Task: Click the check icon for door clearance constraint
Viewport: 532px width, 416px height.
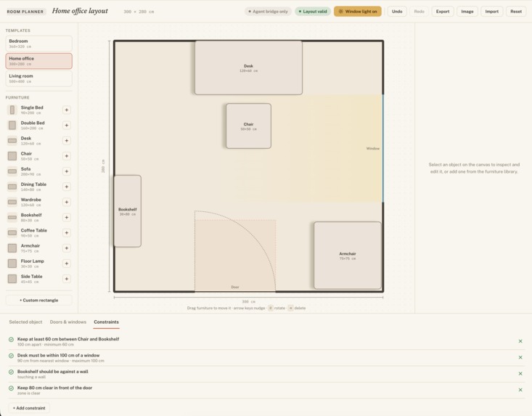Action: pyautogui.click(x=11, y=388)
